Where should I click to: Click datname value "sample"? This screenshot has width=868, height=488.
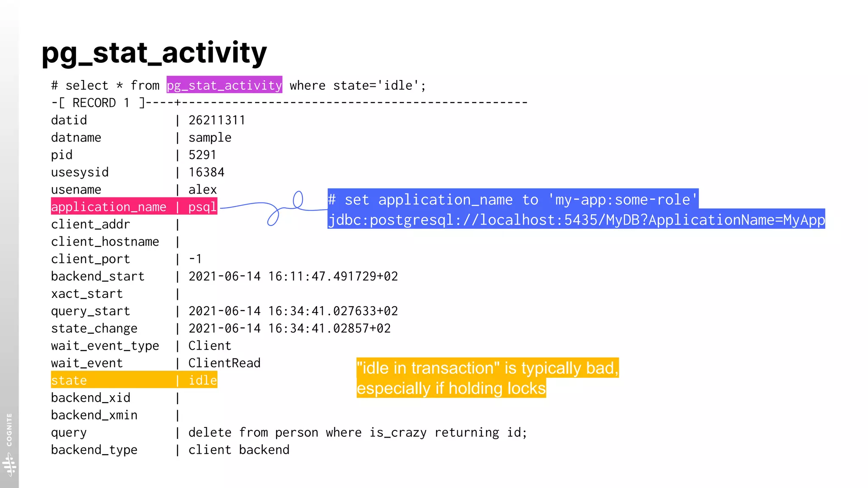coord(210,138)
